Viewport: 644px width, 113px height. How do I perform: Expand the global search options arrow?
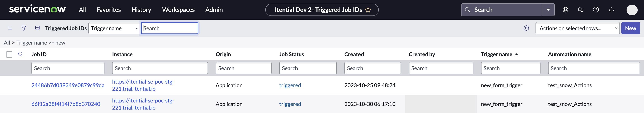click(548, 10)
